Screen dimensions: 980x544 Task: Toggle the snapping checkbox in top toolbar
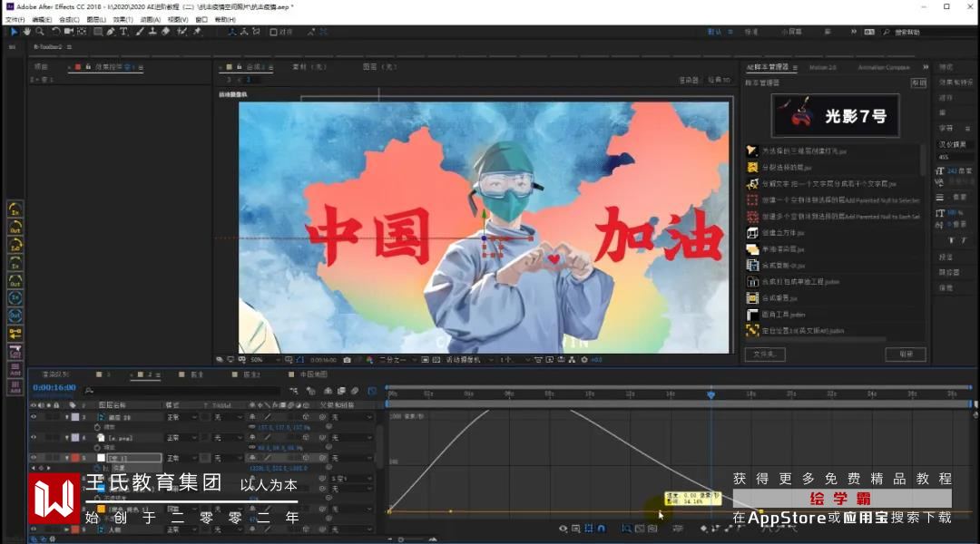274,32
